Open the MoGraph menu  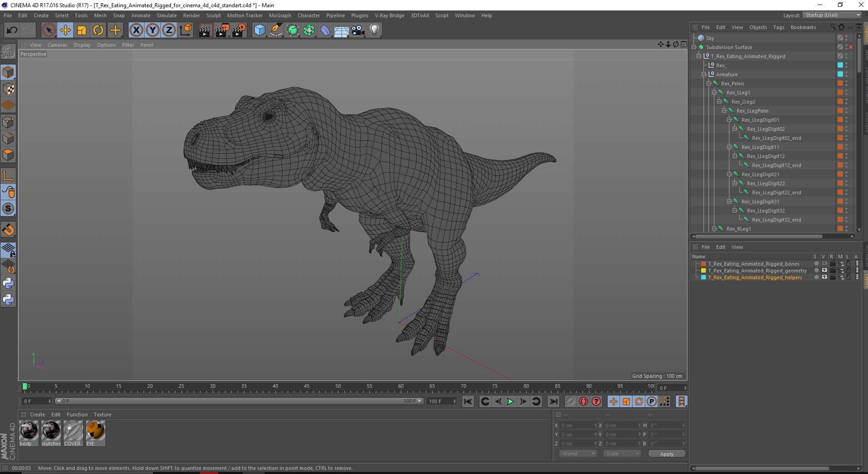[280, 15]
